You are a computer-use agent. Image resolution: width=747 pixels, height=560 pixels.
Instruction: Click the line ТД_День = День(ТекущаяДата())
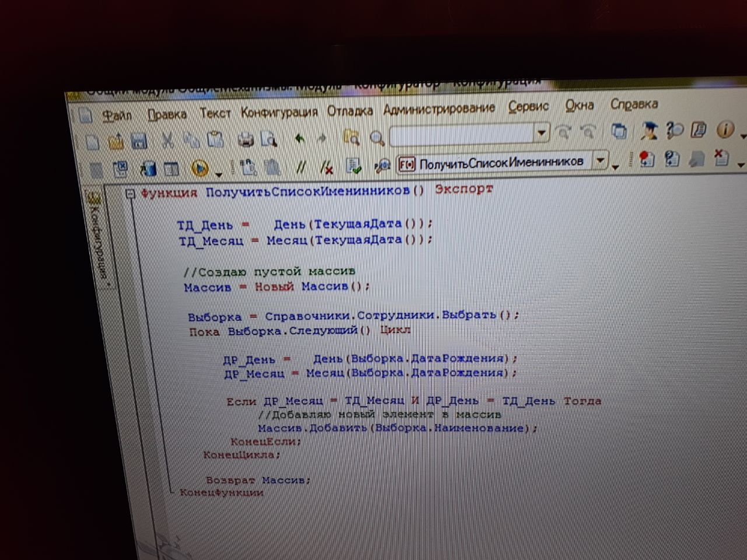click(305, 225)
